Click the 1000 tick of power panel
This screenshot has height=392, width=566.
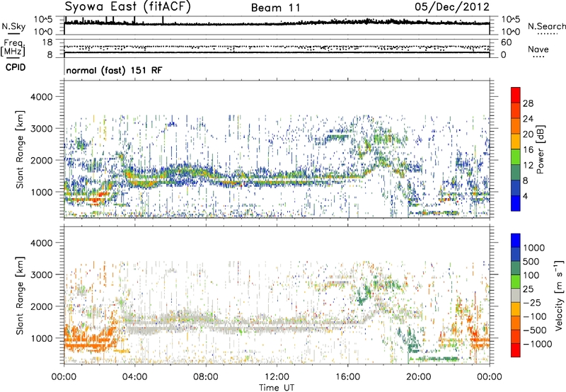click(x=42, y=192)
